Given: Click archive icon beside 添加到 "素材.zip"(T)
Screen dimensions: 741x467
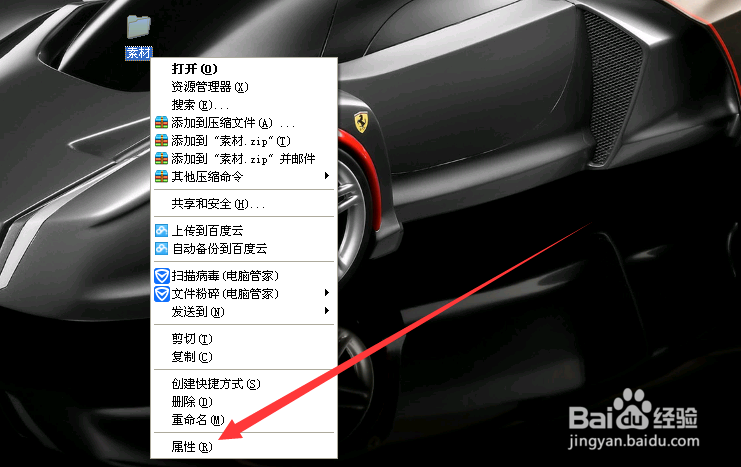Looking at the screenshot, I should point(162,141).
